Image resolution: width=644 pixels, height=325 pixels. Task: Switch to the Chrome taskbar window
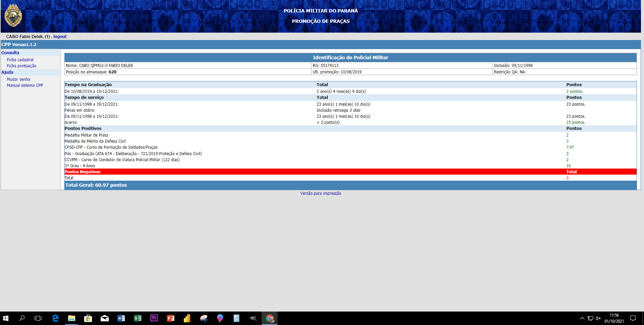click(x=269, y=318)
